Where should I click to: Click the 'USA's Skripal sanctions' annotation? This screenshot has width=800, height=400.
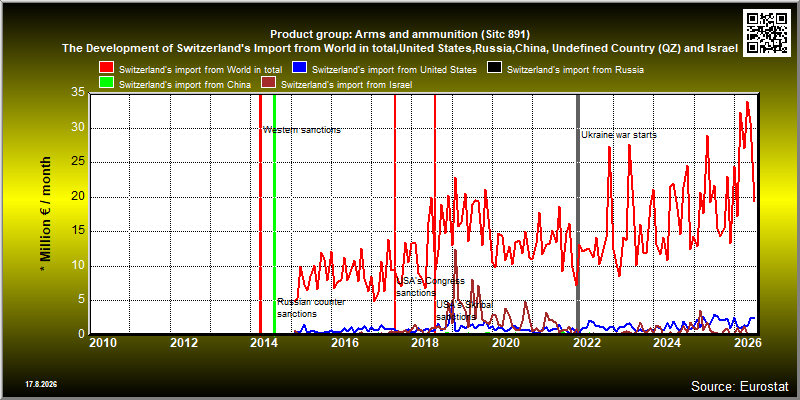point(464,310)
